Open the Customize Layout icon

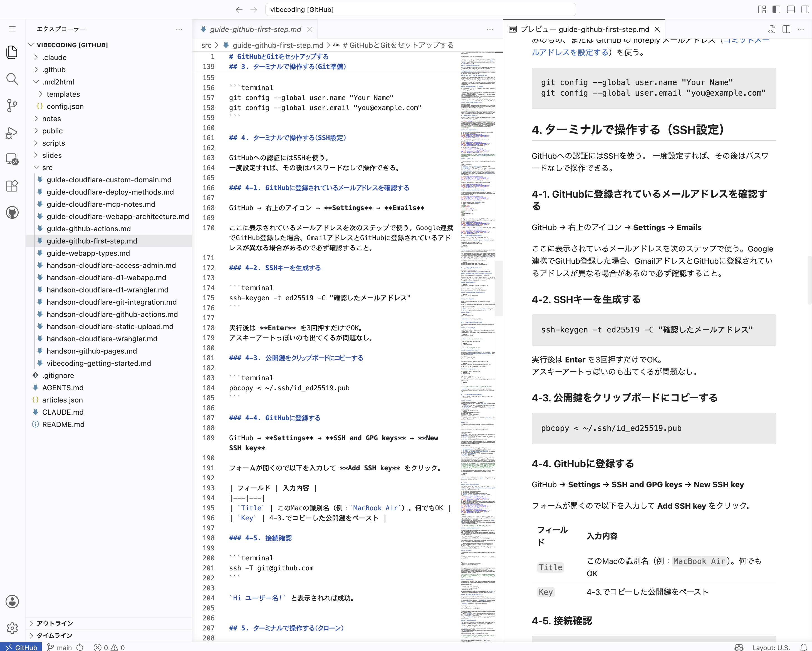tap(762, 9)
